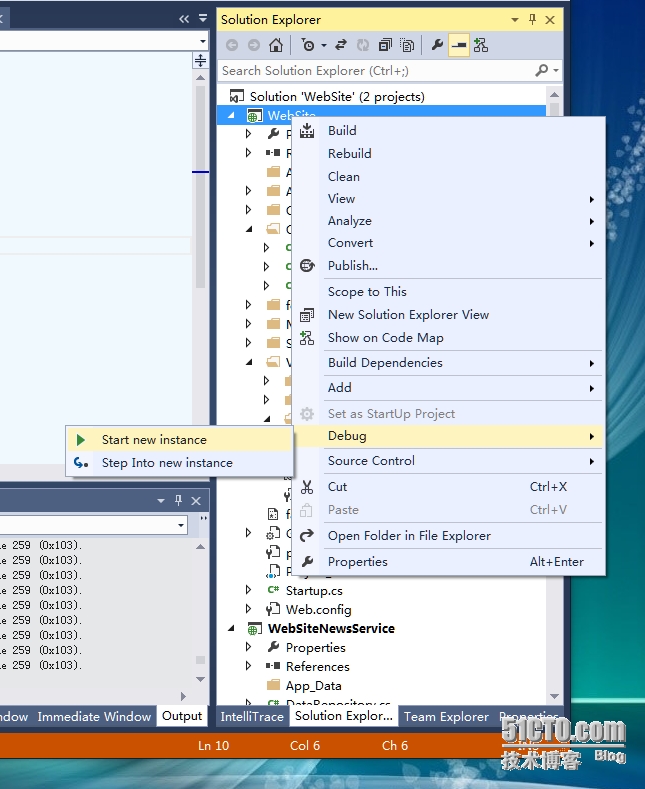Open the Pending Changes Filter clock icon

308,45
